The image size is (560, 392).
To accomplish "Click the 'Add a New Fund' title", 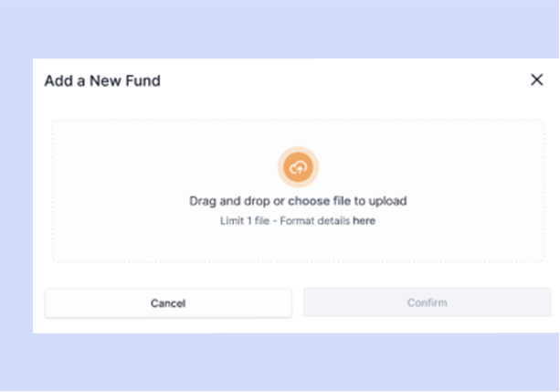I will point(102,80).
